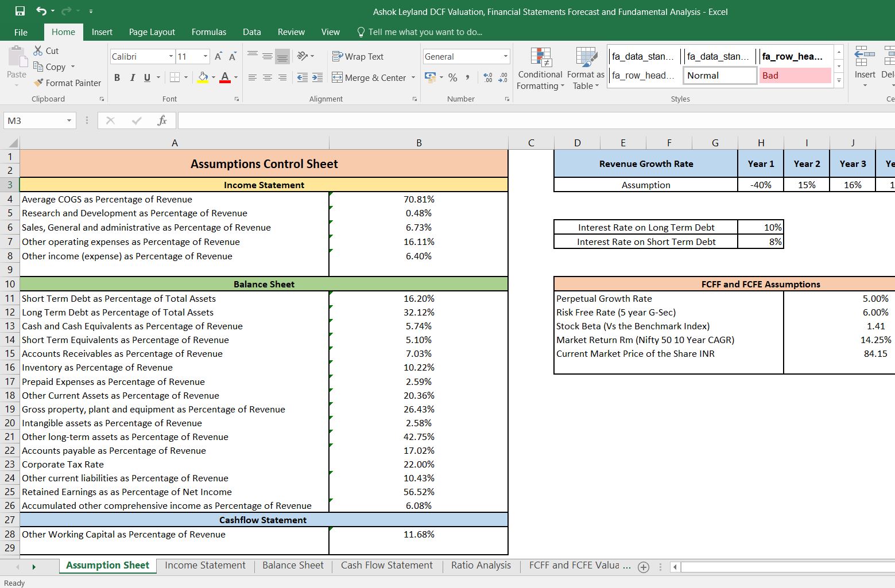Click the Insert Function fx icon
The width and height of the screenshot is (895, 588).
click(162, 120)
